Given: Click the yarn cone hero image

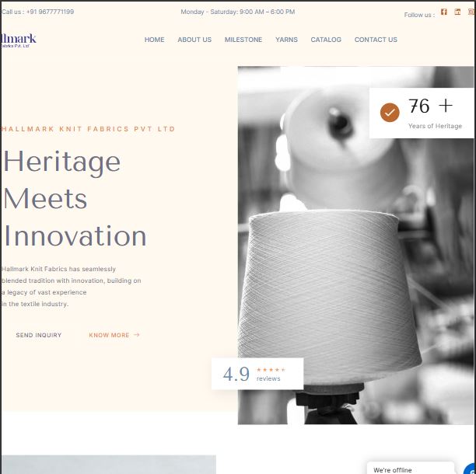Looking at the screenshot, I should click(x=355, y=245).
